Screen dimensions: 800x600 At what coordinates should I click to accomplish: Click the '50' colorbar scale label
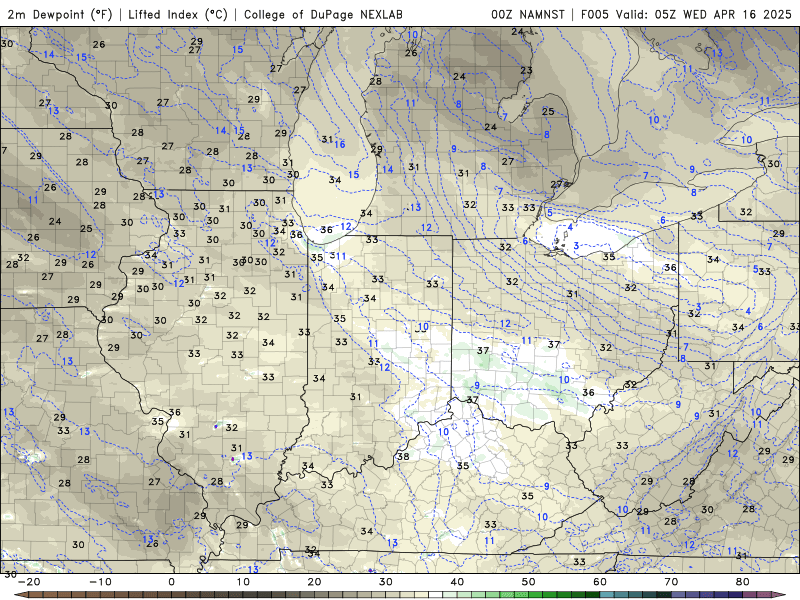pos(529,582)
